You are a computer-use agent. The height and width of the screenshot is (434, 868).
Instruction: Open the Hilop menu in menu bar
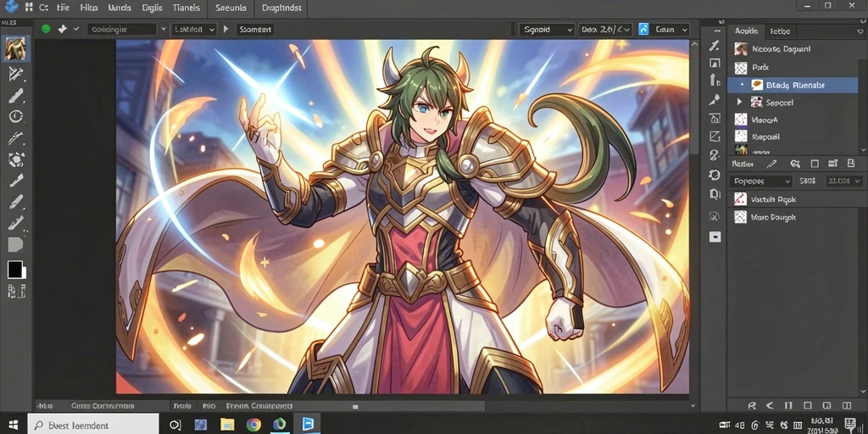pyautogui.click(x=88, y=8)
